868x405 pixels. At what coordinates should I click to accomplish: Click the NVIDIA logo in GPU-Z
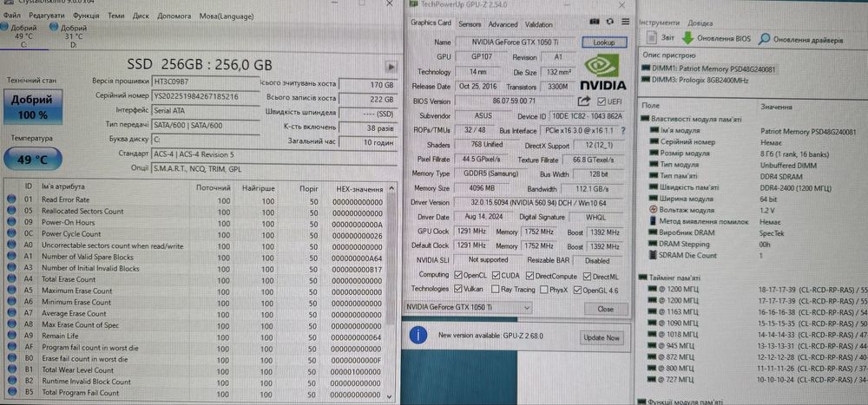coord(602,71)
